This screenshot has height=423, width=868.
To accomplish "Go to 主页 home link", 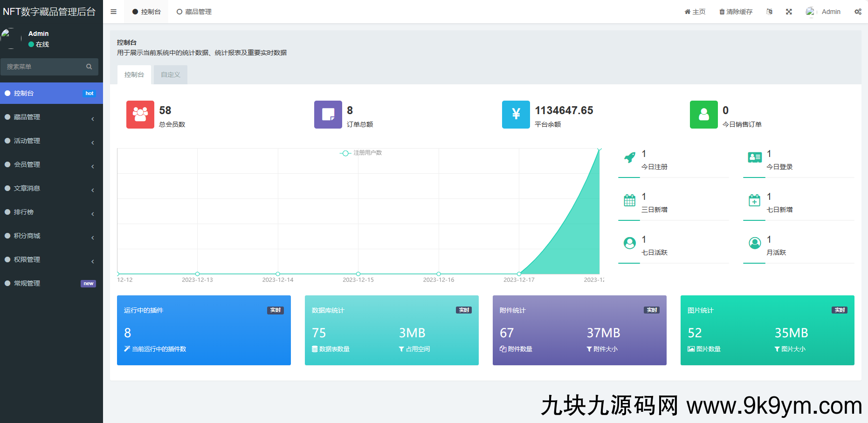I will pos(695,12).
